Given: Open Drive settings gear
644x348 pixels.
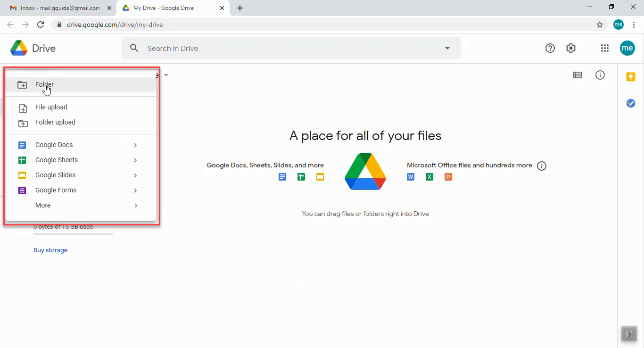Looking at the screenshot, I should [571, 48].
